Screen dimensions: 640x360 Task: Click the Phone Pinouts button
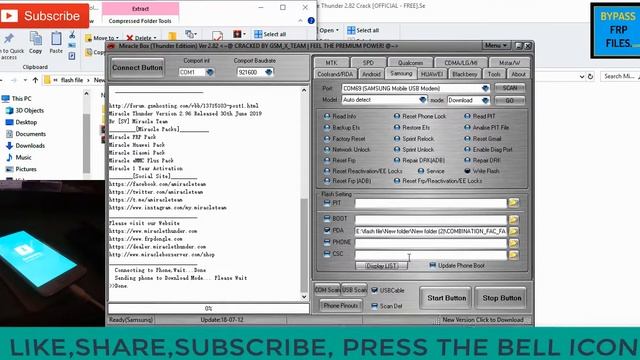pos(340,305)
